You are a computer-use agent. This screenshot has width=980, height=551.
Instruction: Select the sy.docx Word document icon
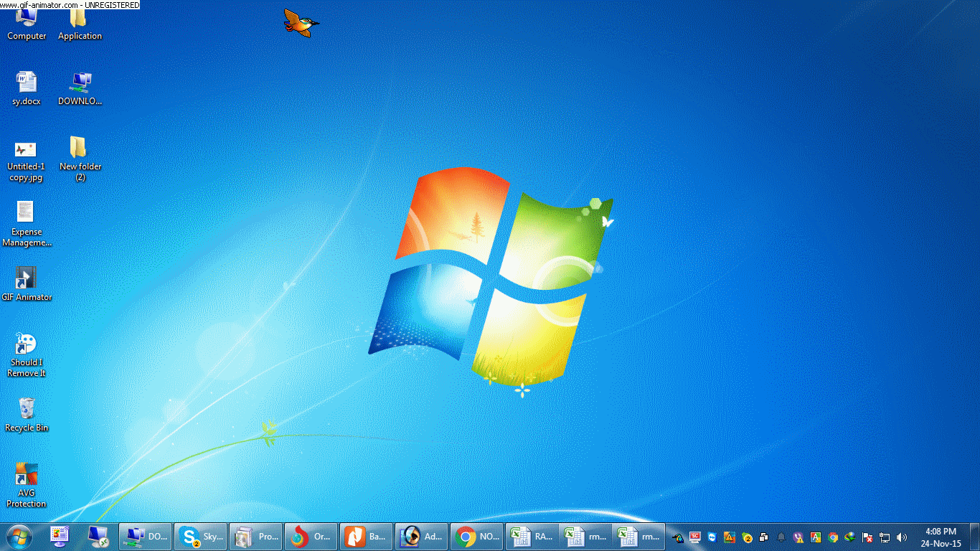tap(27, 89)
